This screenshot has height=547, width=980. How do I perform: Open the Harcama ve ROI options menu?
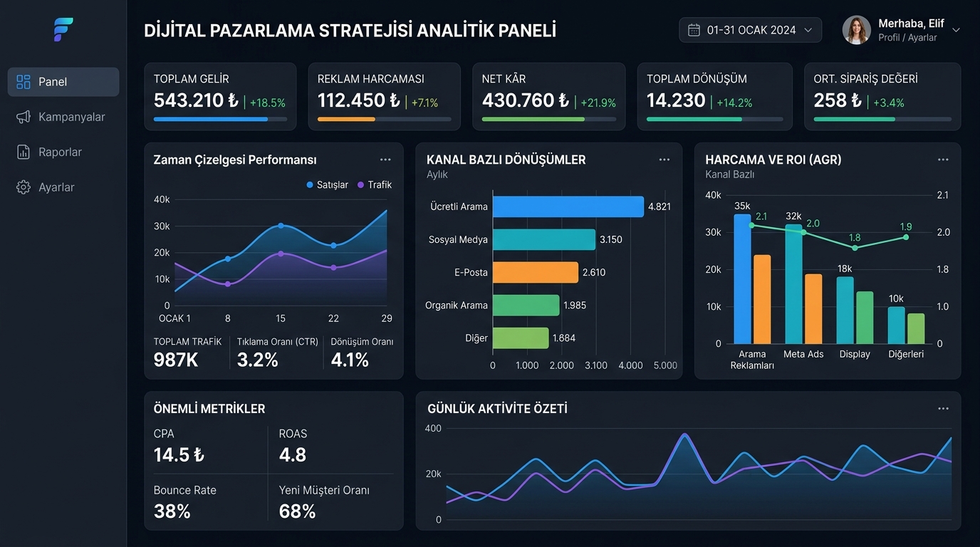(943, 160)
